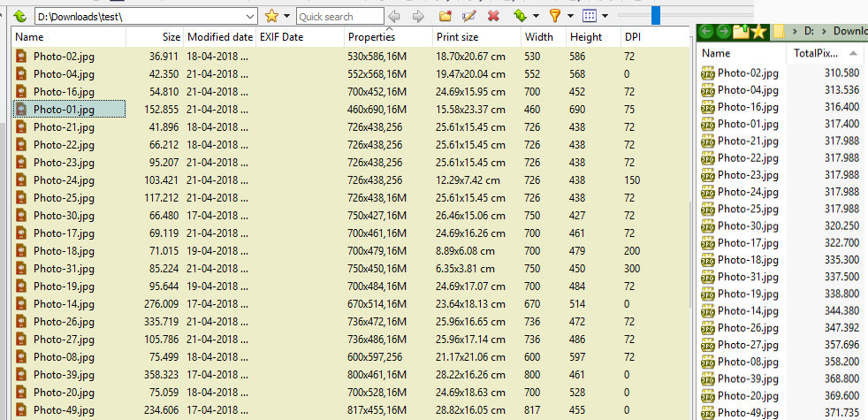Click the JPG icon of Photo-49.jpg in right window

point(708,413)
